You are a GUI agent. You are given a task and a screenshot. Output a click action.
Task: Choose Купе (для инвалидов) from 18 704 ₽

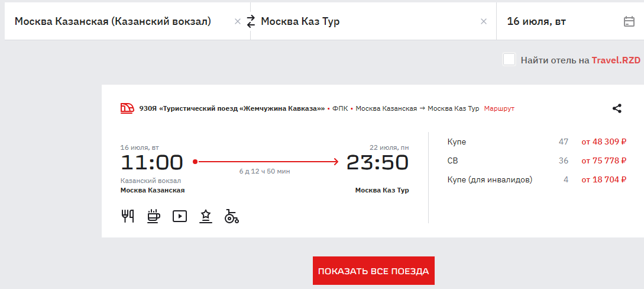(537, 179)
